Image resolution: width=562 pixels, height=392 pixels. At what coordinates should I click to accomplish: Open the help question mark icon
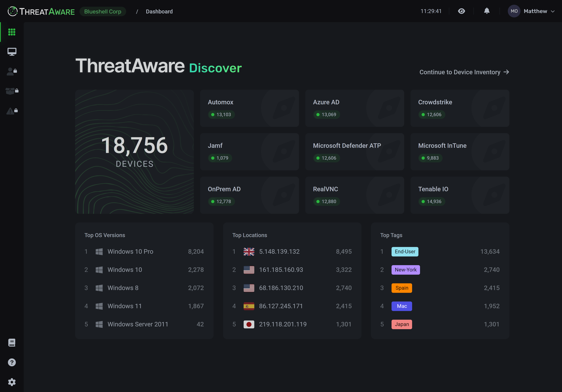[x=12, y=362]
